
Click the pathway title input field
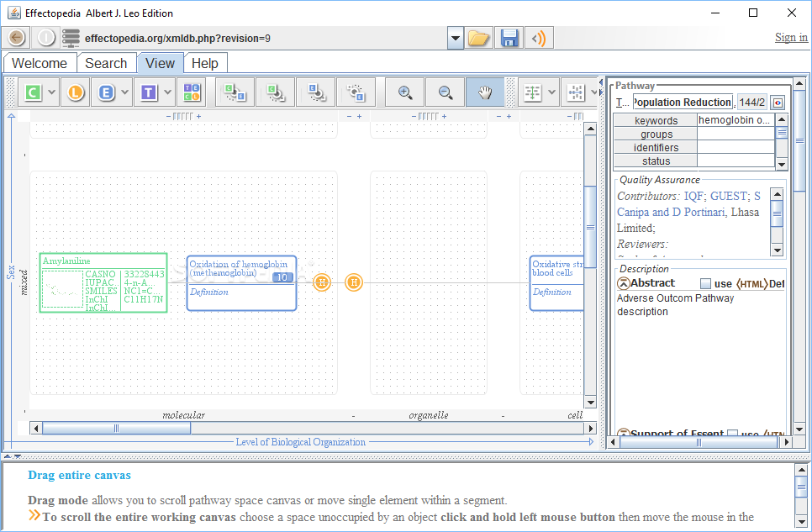pyautogui.click(x=683, y=103)
